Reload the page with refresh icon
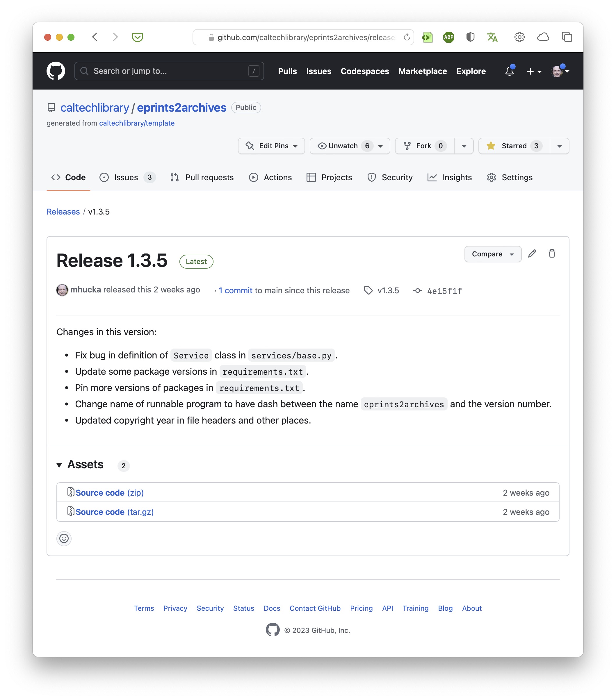The width and height of the screenshot is (616, 700). pyautogui.click(x=406, y=37)
